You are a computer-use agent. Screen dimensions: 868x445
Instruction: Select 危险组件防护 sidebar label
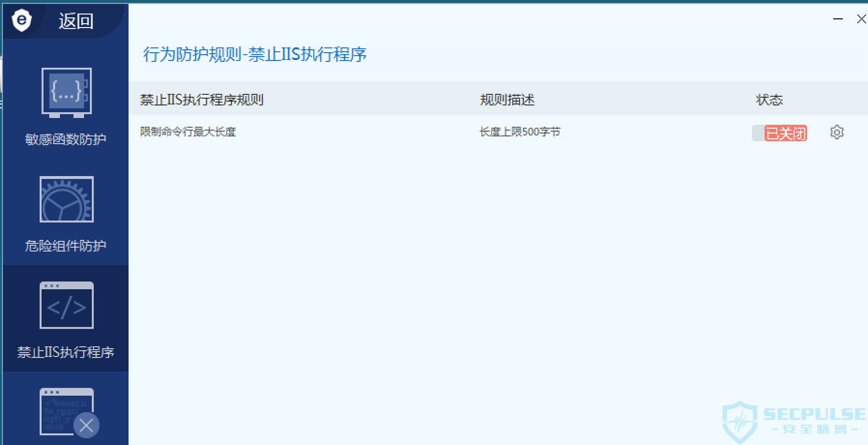tap(66, 246)
